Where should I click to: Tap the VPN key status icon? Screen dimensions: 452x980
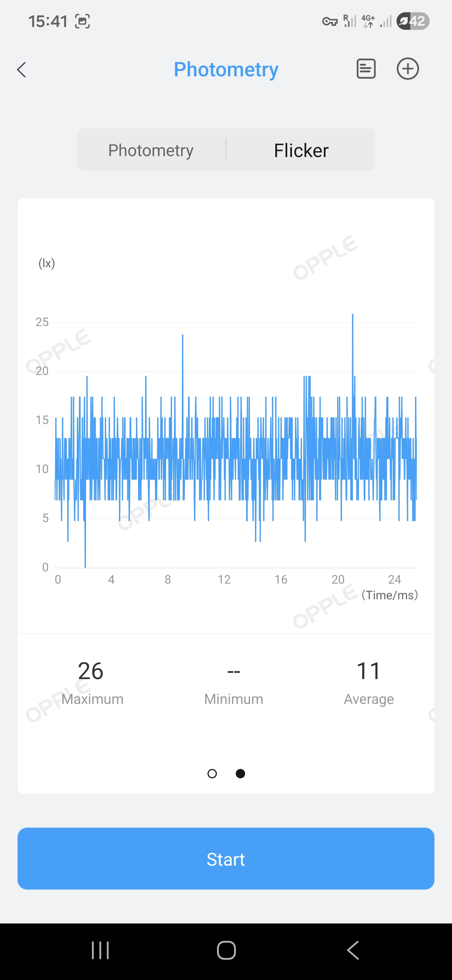pos(330,21)
